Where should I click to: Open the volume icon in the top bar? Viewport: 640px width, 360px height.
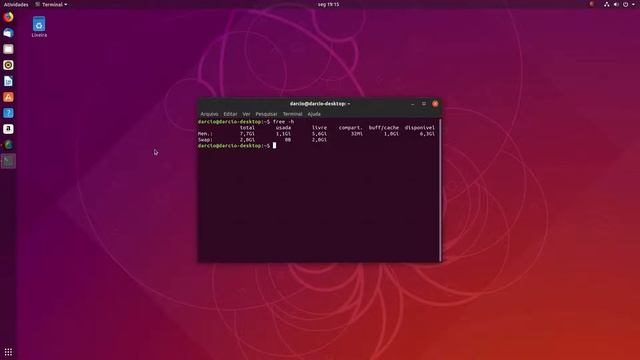(616, 4)
